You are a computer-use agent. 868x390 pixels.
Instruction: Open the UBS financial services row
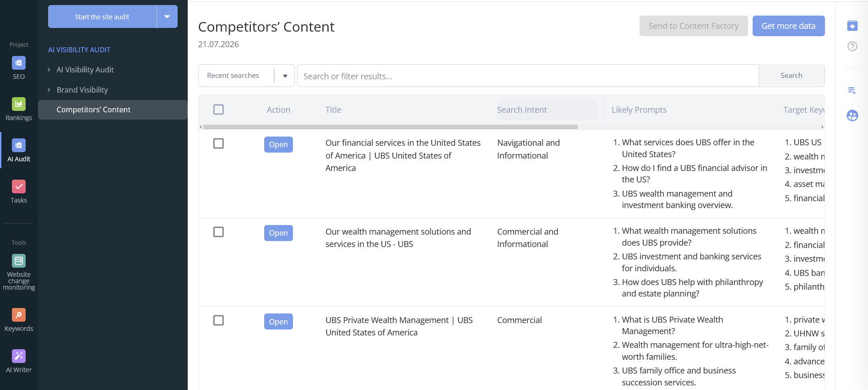click(x=278, y=144)
